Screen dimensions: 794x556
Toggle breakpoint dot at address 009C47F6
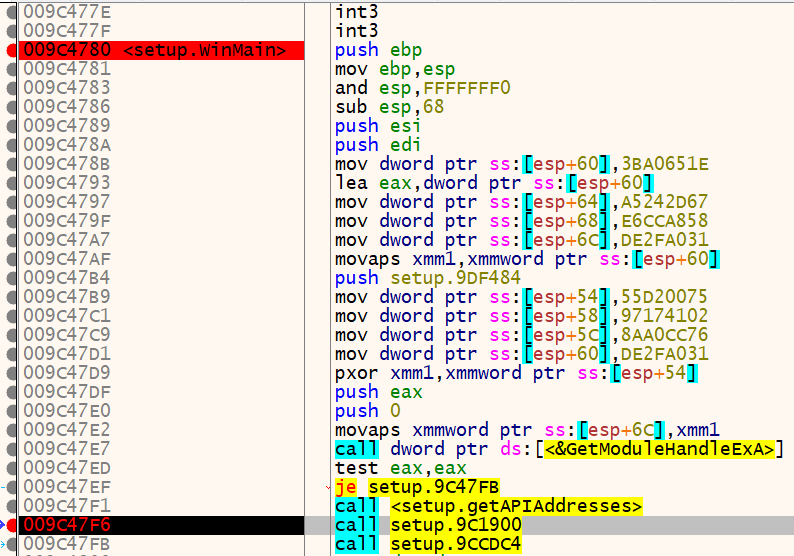pos(11,525)
